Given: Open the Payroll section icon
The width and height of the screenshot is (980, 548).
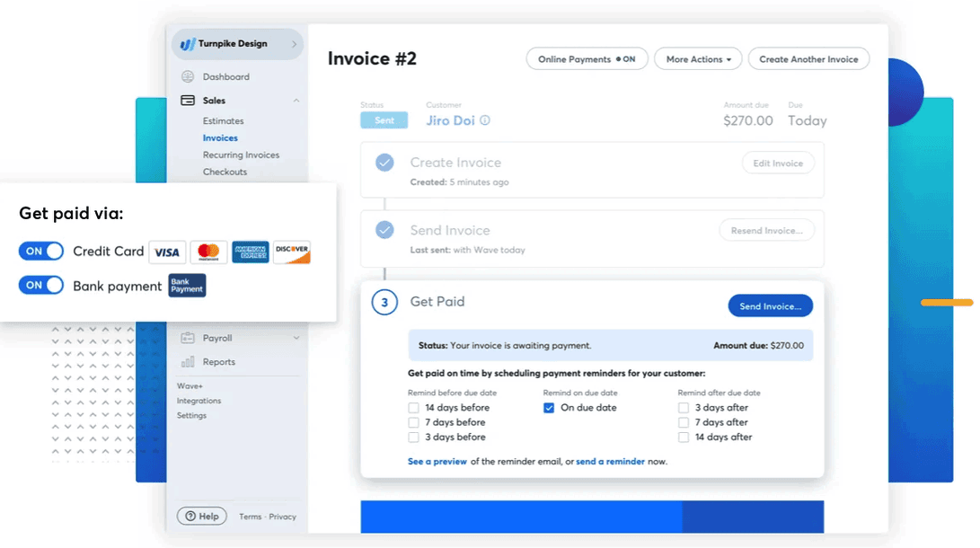Looking at the screenshot, I should click(189, 338).
